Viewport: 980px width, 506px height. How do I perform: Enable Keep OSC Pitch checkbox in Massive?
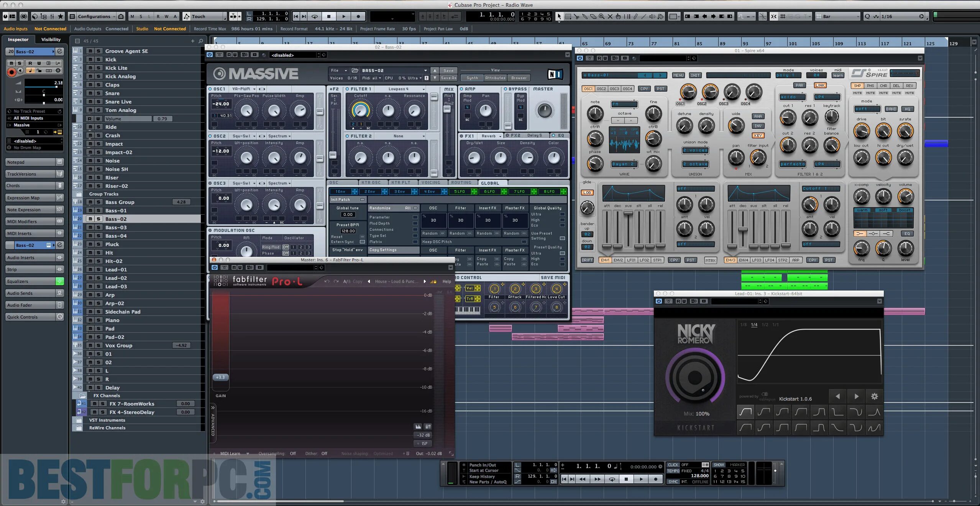(x=524, y=242)
